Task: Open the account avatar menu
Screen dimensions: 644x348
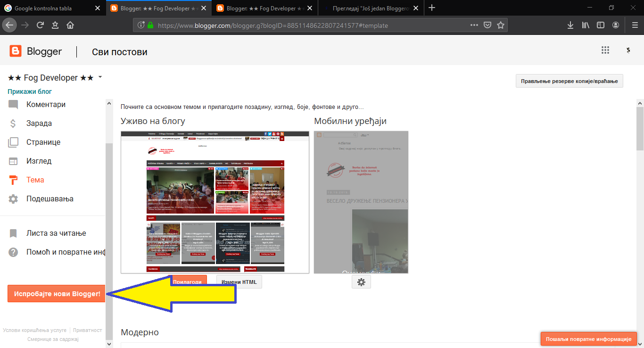Action: [628, 50]
